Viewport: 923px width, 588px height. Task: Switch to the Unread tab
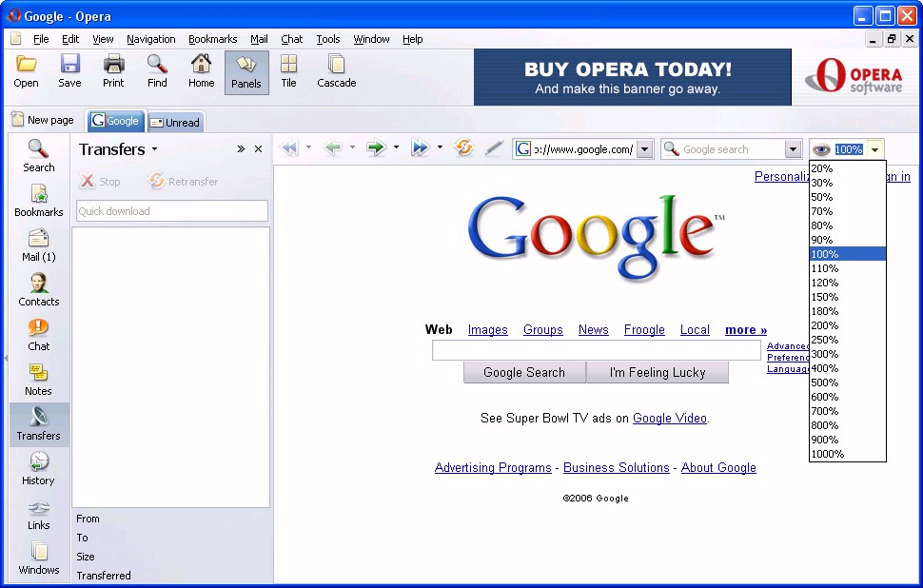[176, 122]
